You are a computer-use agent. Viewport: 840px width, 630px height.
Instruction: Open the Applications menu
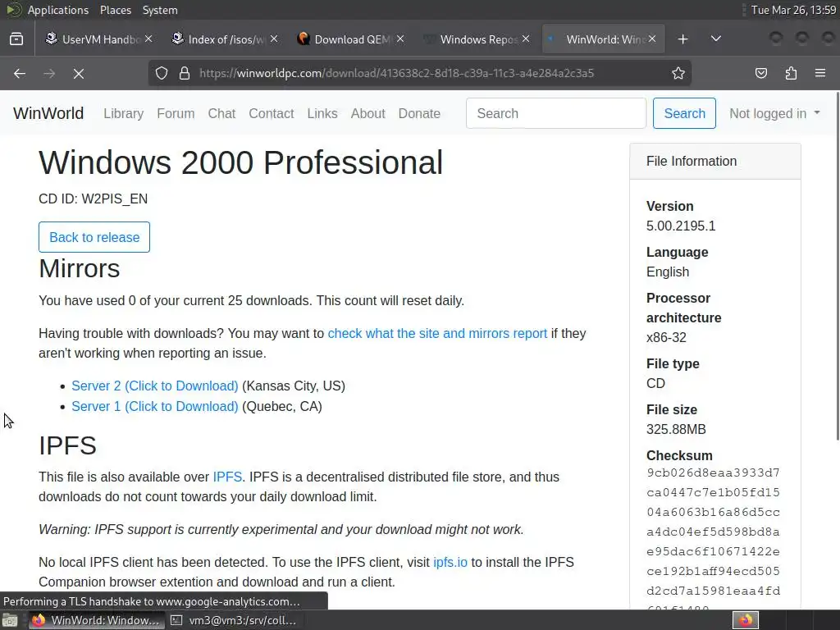(x=58, y=10)
